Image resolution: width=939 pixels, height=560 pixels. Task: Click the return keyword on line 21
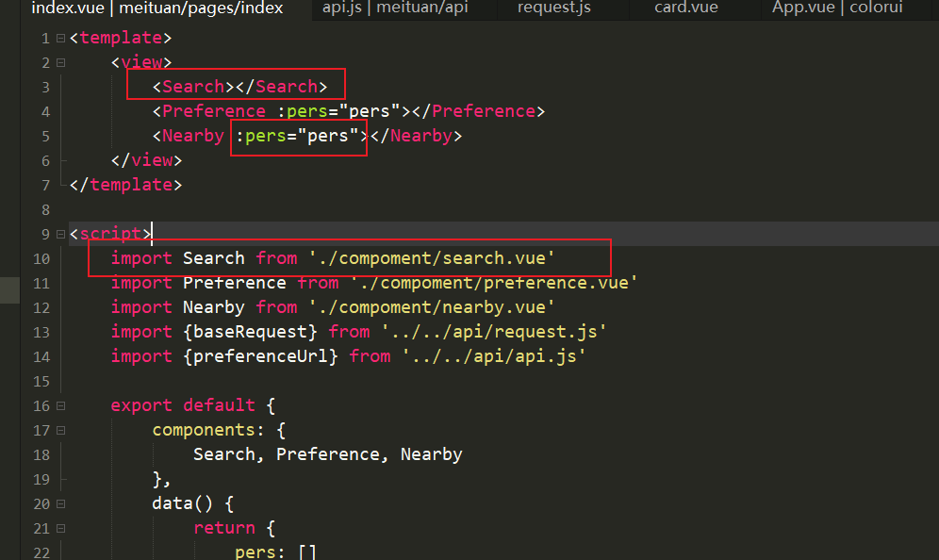(224, 528)
